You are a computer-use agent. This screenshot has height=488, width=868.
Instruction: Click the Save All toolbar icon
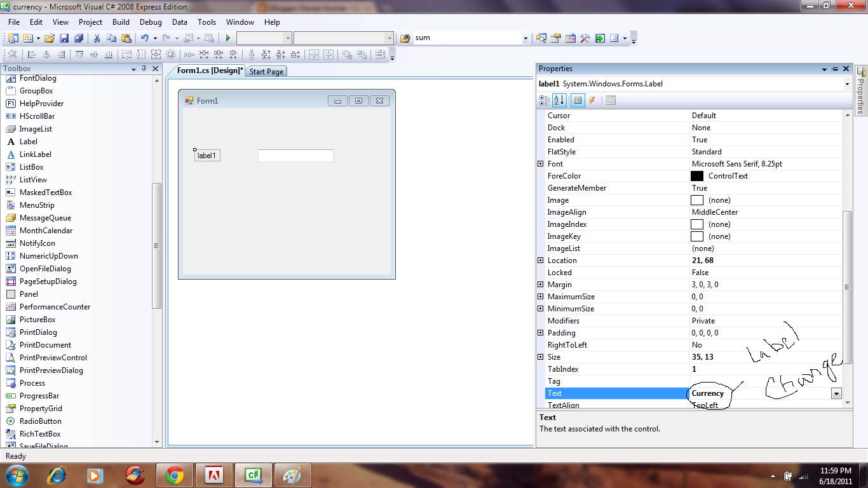tap(78, 38)
